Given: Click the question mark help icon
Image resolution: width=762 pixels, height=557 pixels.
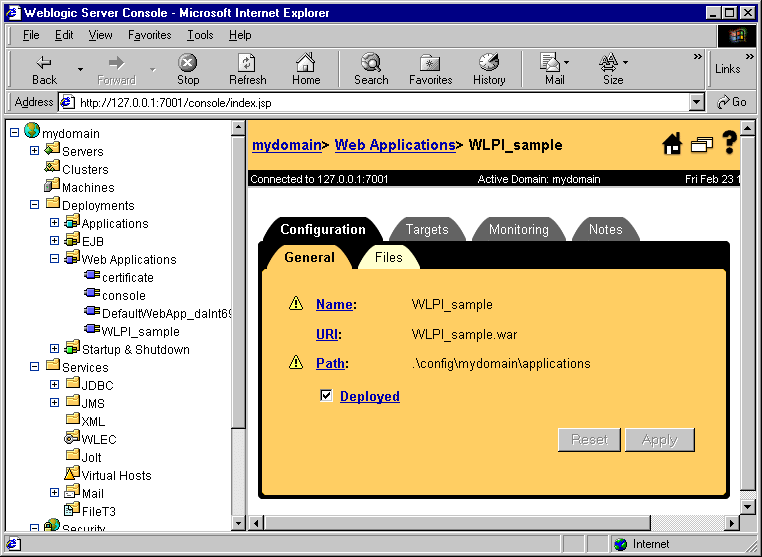Looking at the screenshot, I should [x=729, y=143].
